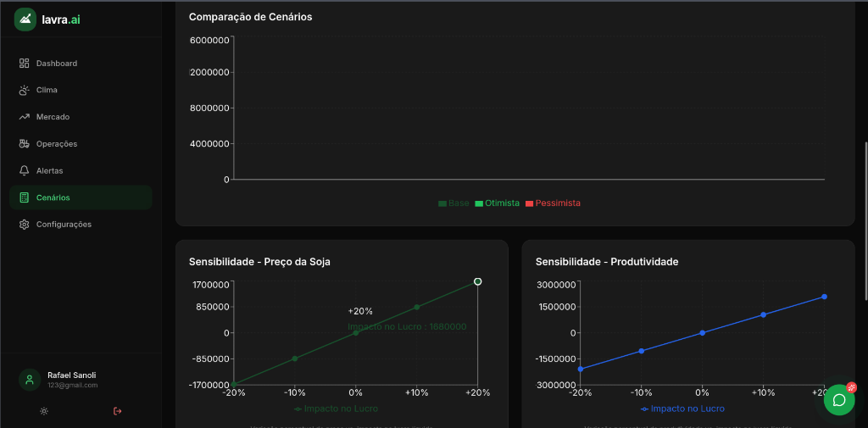Click the tractor icon for Operações

click(x=25, y=143)
